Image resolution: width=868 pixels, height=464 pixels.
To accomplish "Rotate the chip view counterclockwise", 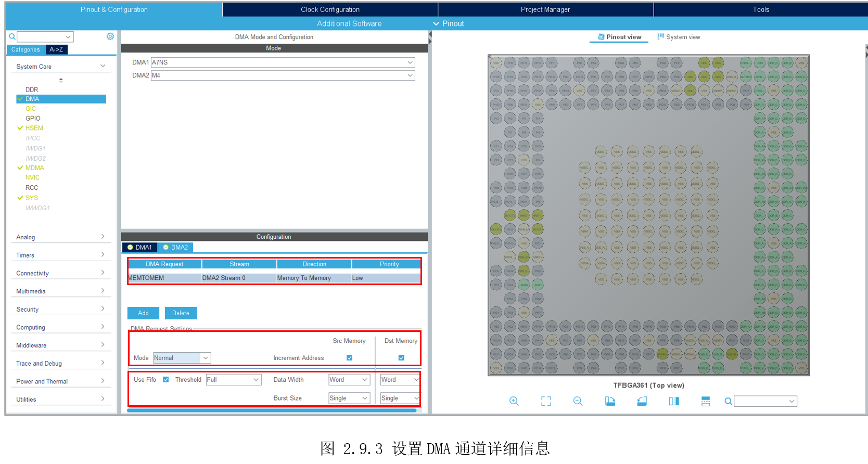I will [642, 401].
